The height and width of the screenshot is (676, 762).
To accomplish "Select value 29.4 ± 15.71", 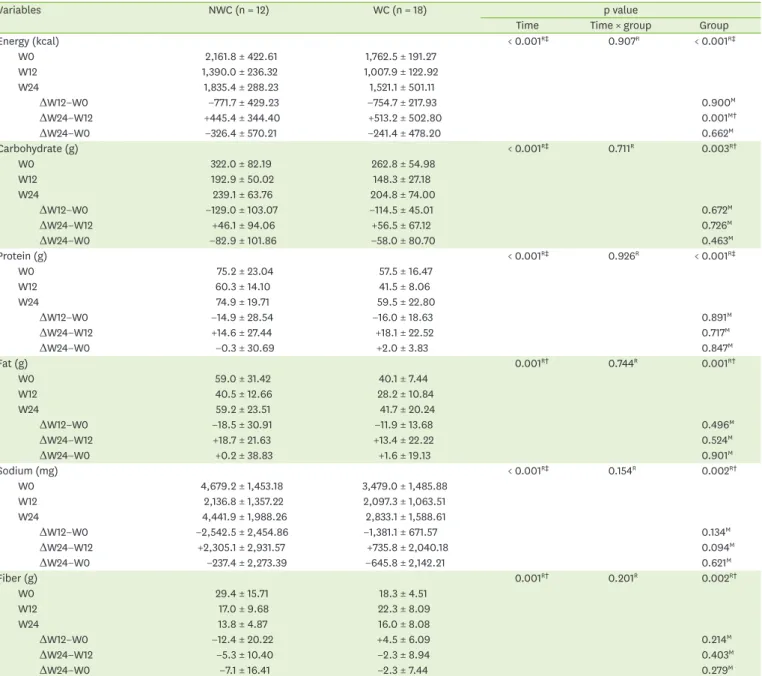I will tap(242, 594).
